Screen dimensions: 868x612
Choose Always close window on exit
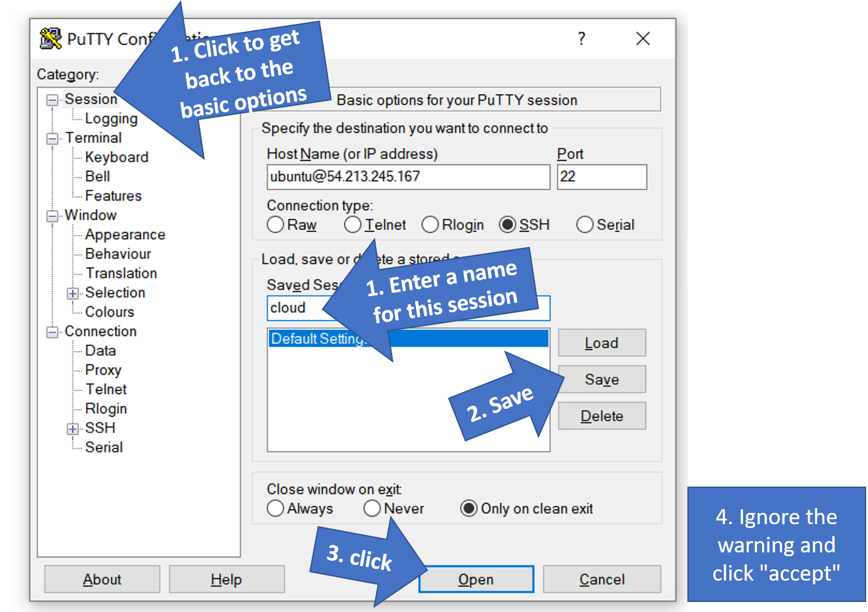[x=275, y=508]
